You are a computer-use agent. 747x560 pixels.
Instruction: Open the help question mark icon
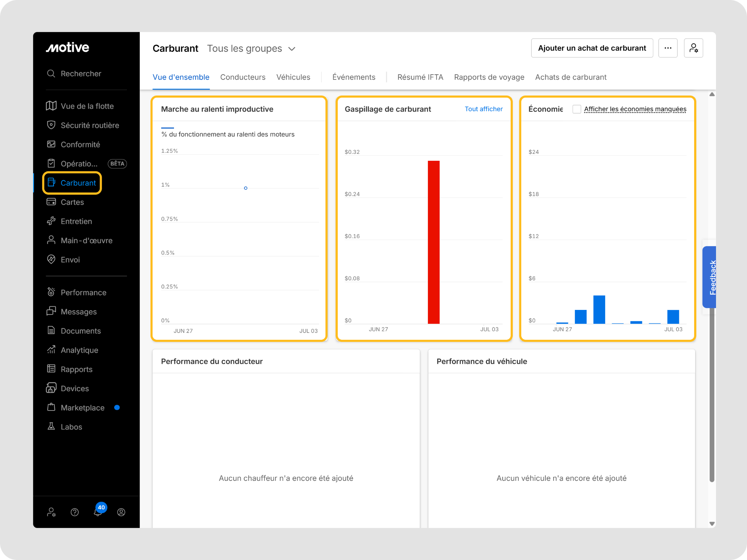(75, 512)
